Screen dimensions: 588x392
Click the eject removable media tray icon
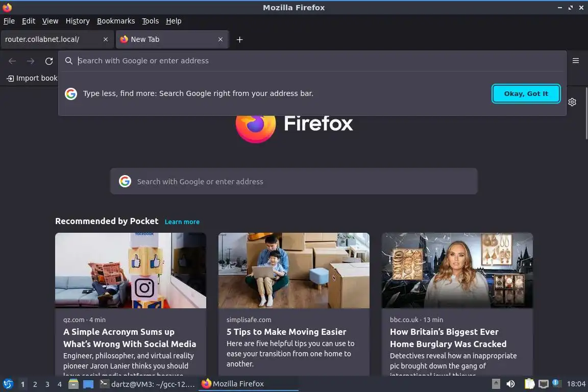click(x=496, y=384)
